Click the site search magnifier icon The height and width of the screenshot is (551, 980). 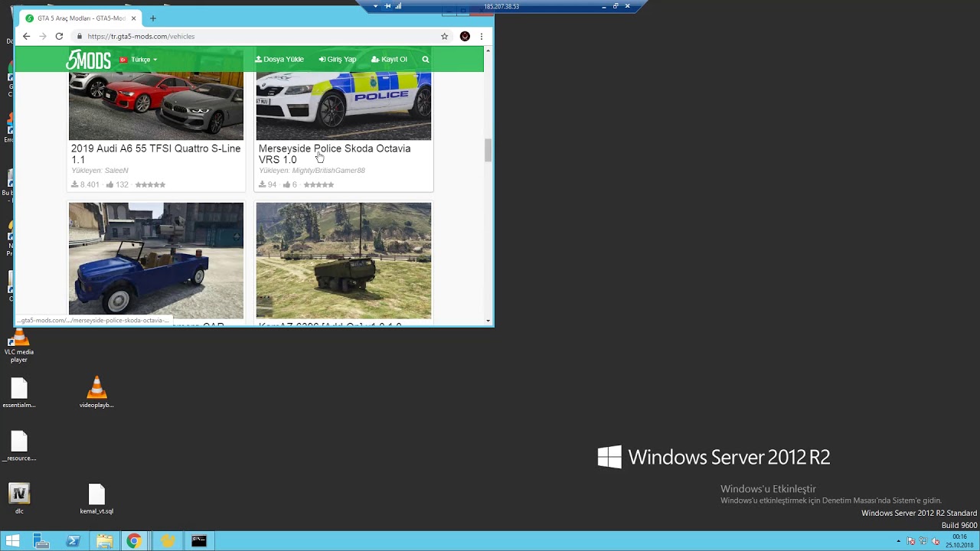coord(426,59)
